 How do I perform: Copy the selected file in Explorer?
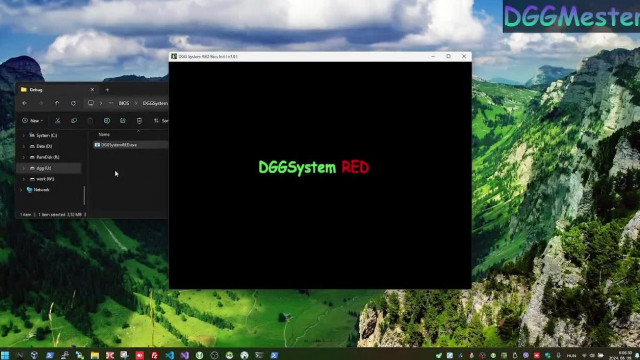point(74,121)
